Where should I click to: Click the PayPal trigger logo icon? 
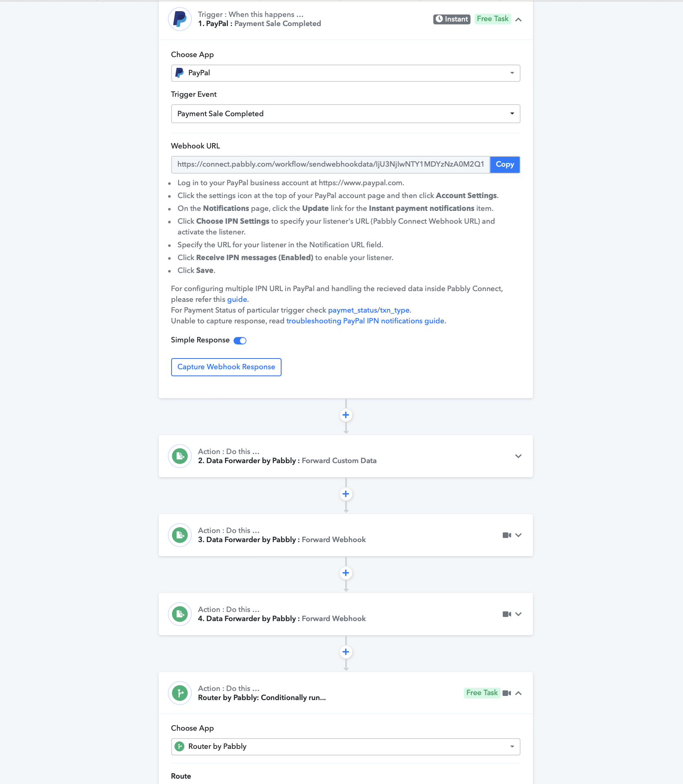point(180,19)
